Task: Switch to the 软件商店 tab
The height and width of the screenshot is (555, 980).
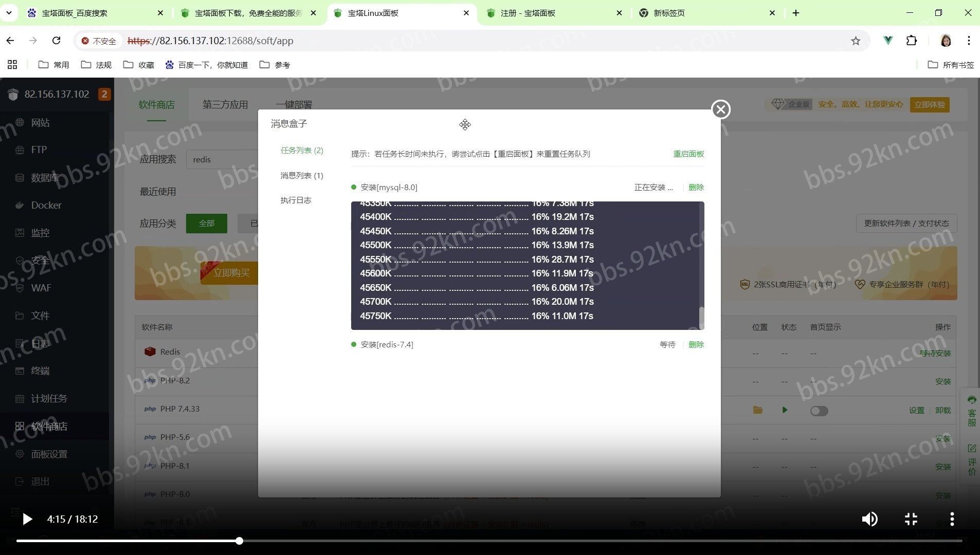Action: [x=156, y=104]
